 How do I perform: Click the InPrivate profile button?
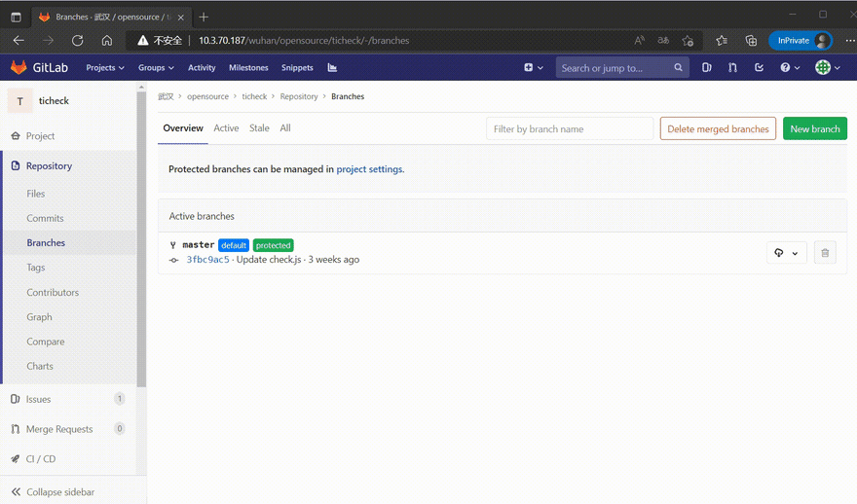801,41
